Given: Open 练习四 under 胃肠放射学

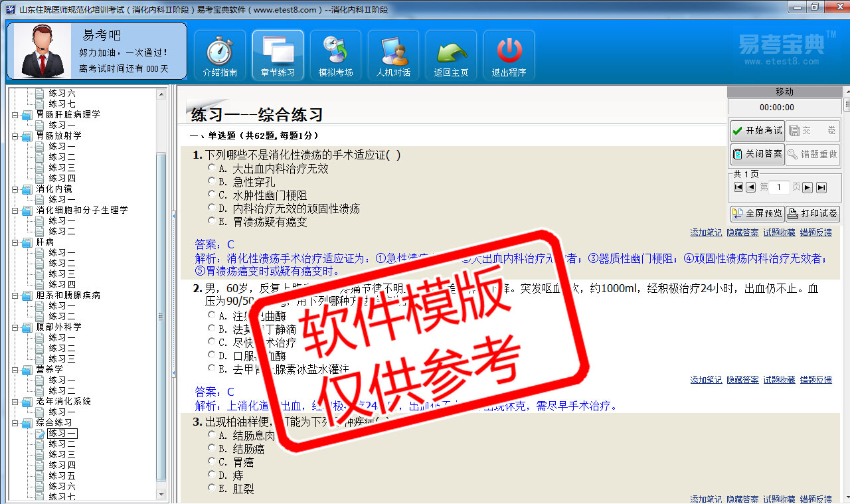Looking at the screenshot, I should pos(62,178).
